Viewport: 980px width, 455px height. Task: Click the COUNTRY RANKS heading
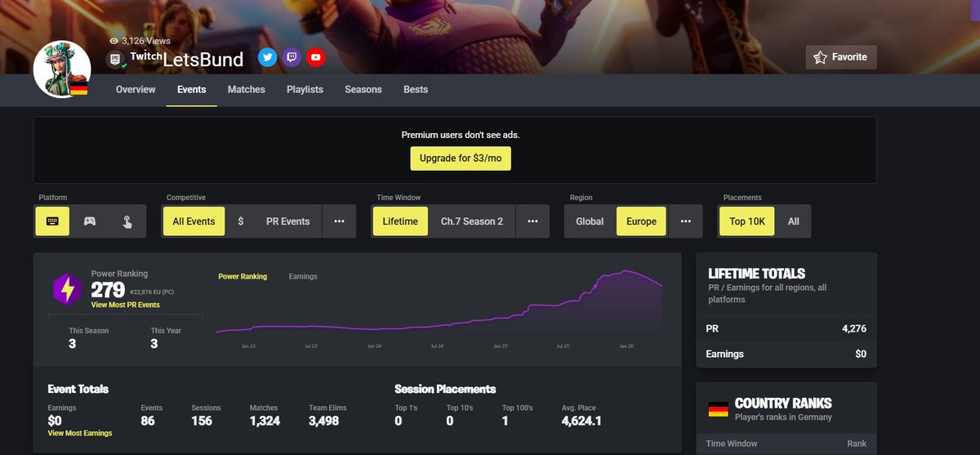783,404
